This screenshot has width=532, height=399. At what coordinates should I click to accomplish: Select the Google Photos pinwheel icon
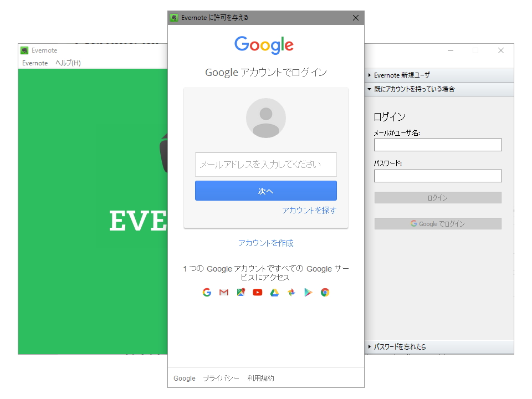point(291,292)
